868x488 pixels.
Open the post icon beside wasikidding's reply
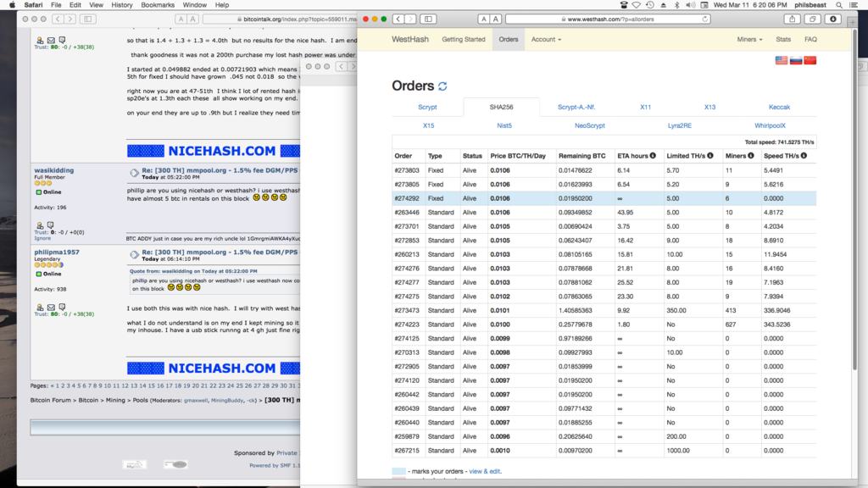point(134,173)
